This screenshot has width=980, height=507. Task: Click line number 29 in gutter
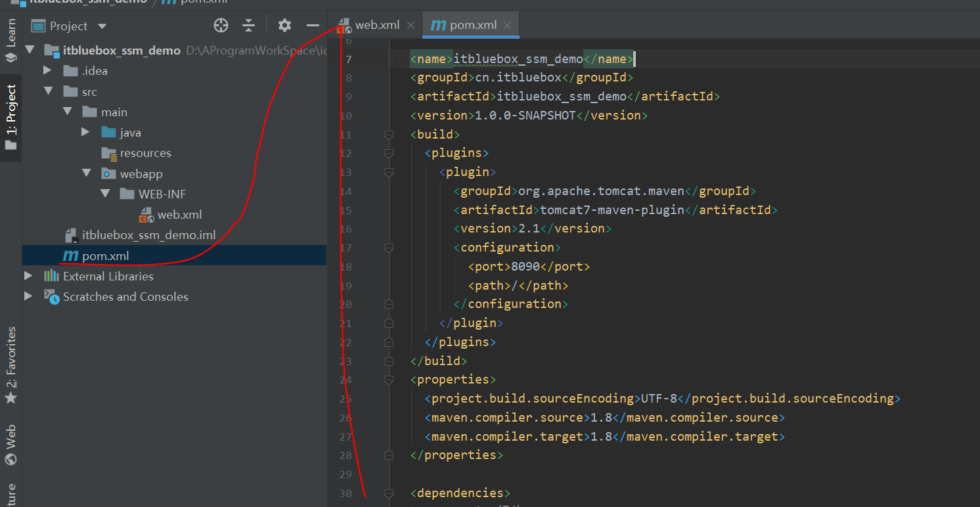(345, 474)
